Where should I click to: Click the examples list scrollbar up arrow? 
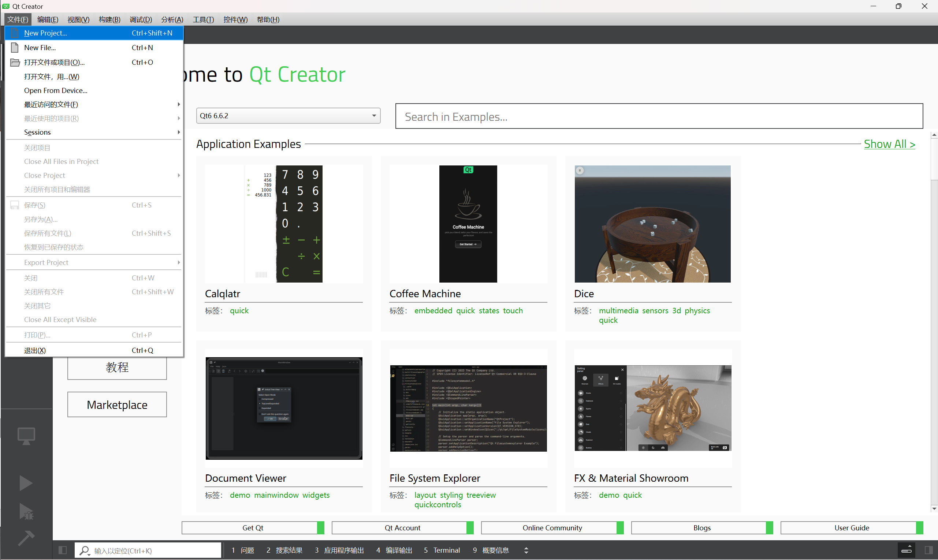934,135
